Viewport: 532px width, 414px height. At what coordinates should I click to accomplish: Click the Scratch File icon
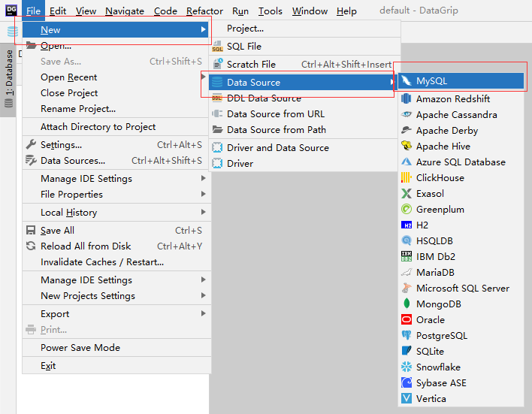217,64
